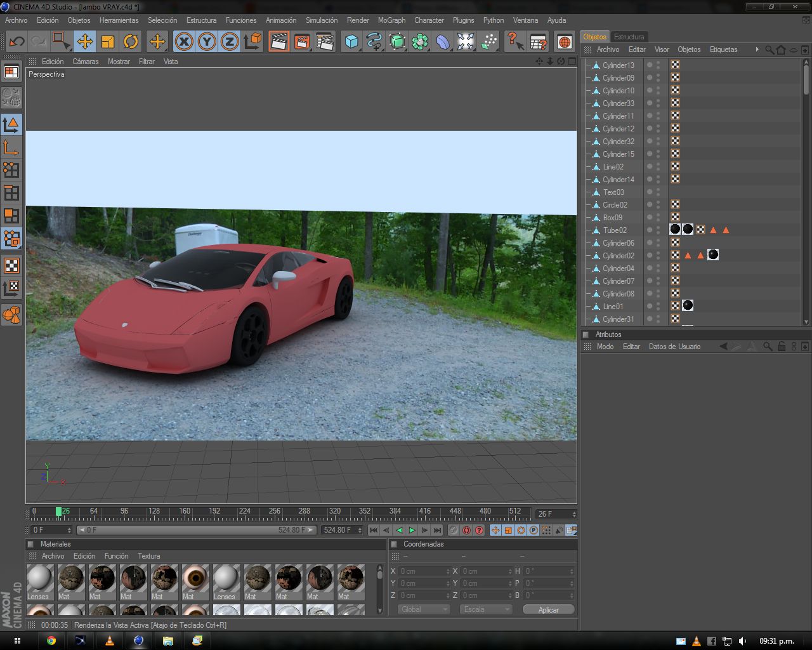Screen dimensions: 812x650
Task: Select the Move tool in the top toolbar
Action: 84,42
